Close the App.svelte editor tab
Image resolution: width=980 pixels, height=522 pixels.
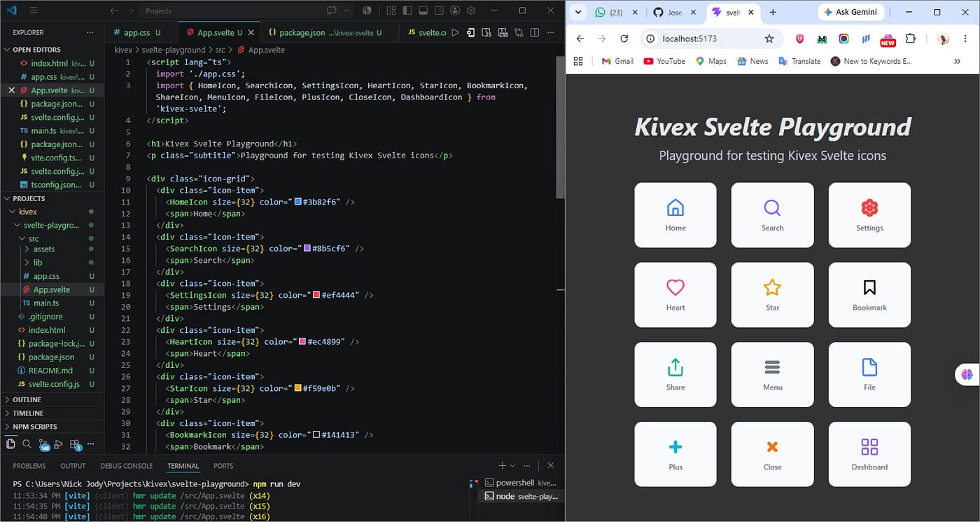[x=251, y=32]
